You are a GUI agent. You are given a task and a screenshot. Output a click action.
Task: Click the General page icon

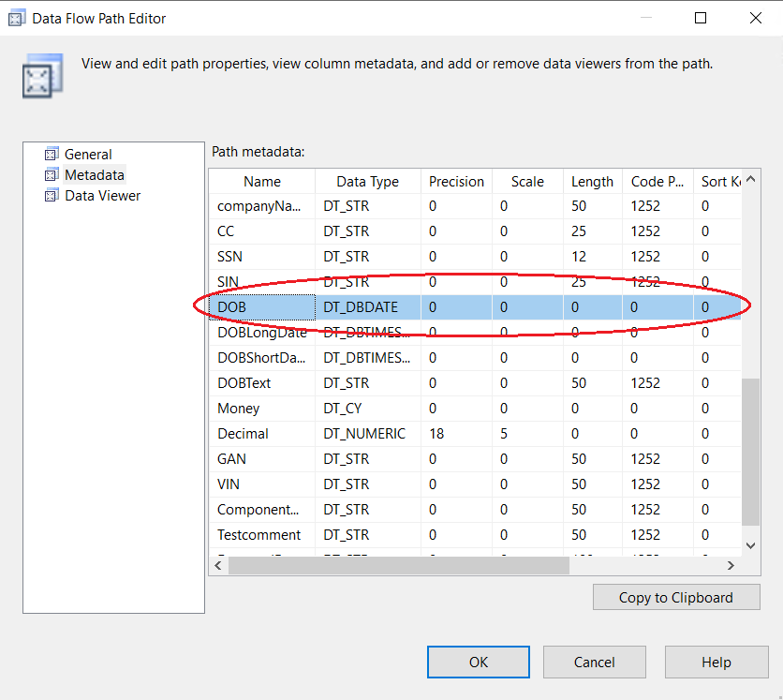(x=51, y=155)
